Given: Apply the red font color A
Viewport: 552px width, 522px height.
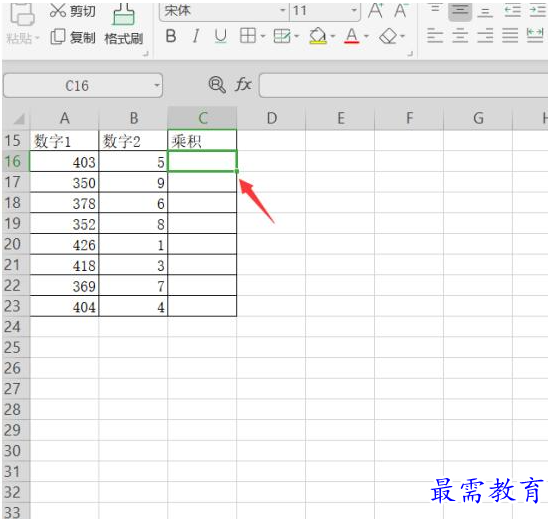Looking at the screenshot, I should [352, 36].
